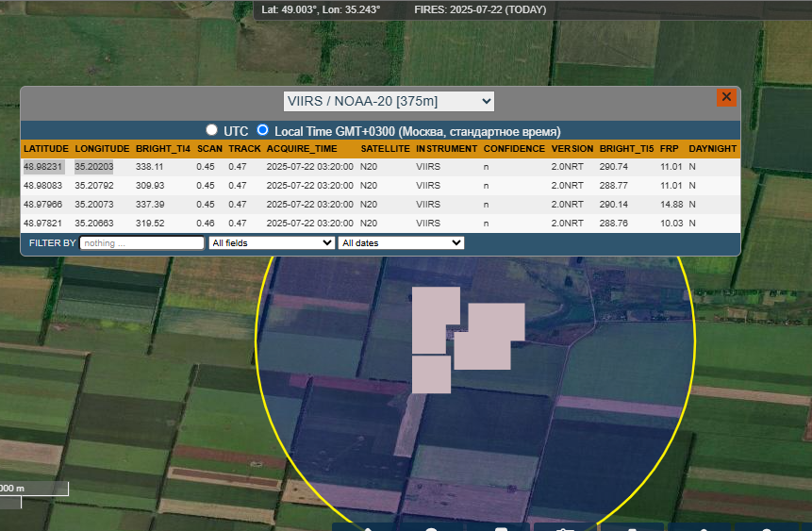Open the All fields filter dropdown
Viewport: 812px width, 531px height.
coord(271,243)
